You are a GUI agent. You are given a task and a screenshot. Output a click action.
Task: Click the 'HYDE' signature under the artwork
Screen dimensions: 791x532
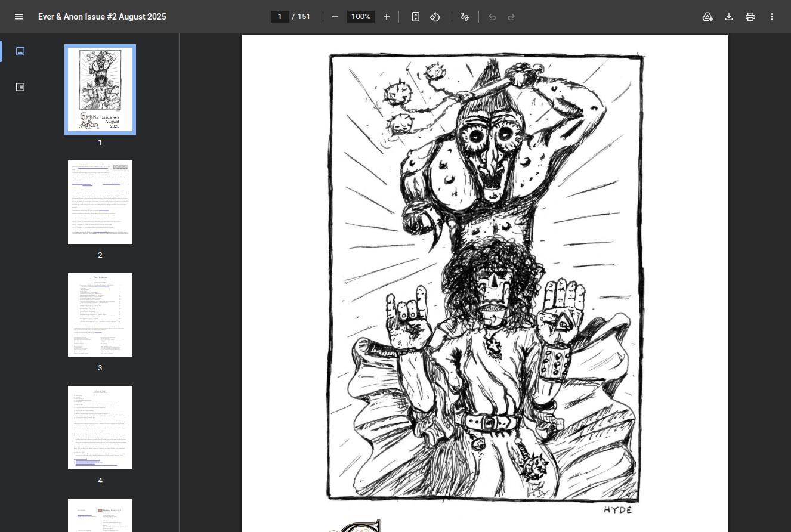pyautogui.click(x=617, y=510)
